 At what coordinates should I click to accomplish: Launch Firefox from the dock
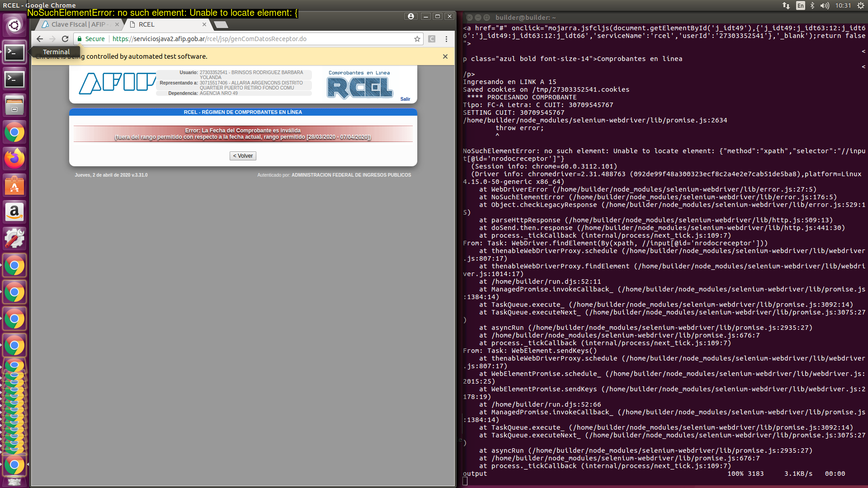tap(14, 159)
